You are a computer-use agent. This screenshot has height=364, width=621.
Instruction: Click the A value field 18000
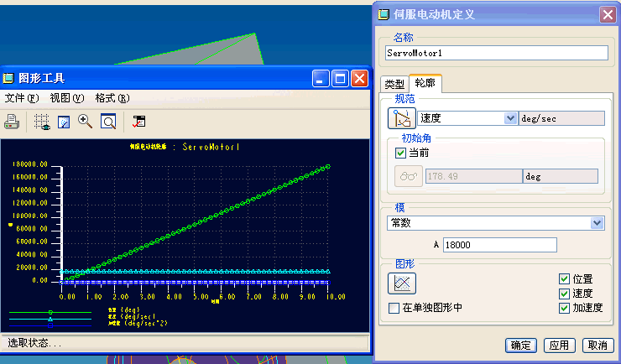tap(500, 245)
